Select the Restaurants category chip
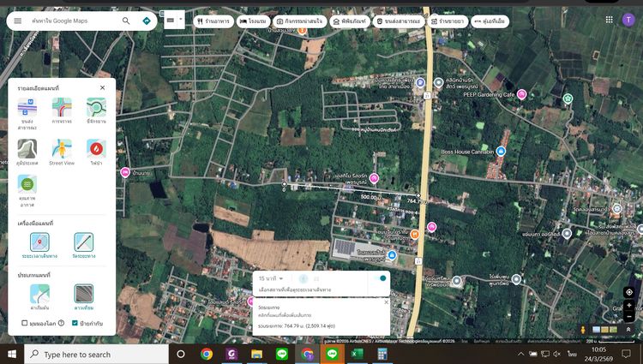The image size is (643, 364). (x=213, y=21)
